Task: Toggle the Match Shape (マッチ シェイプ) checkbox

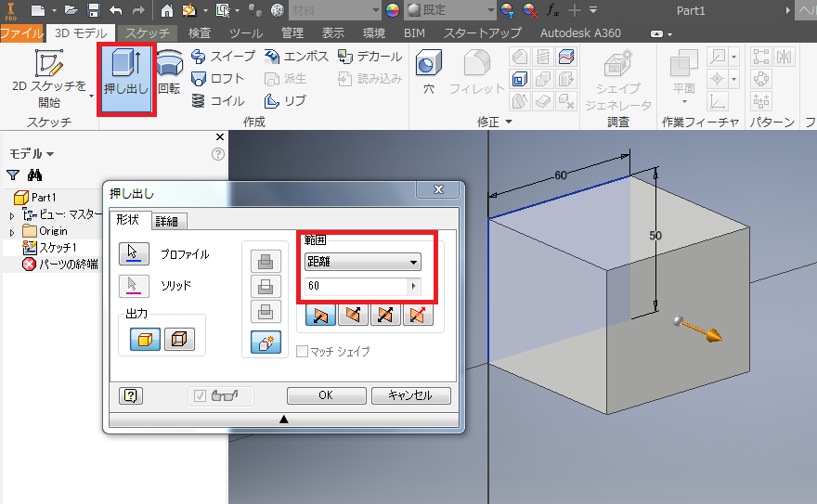Action: point(303,352)
